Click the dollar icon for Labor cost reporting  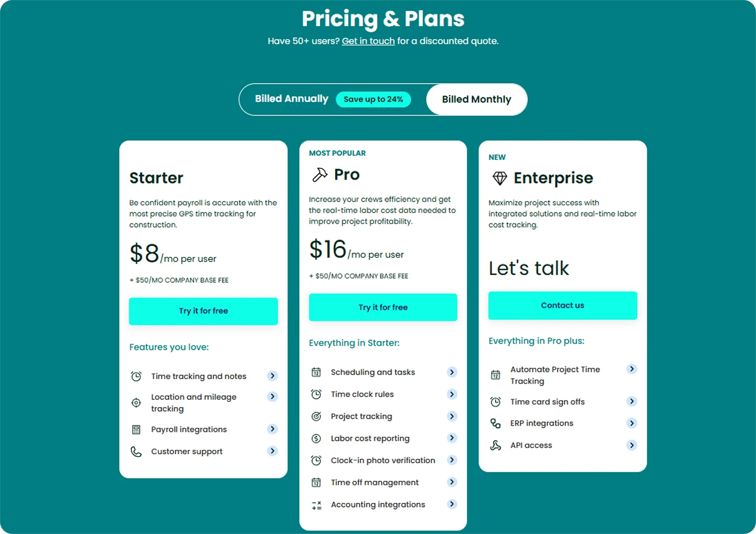click(x=317, y=438)
